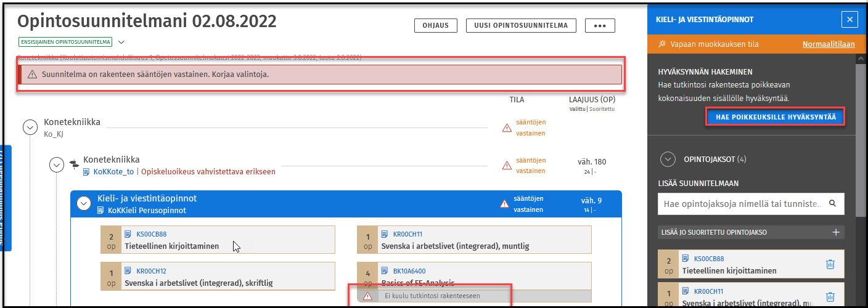Collapse the Konetekniikka KoKKote_to node
The image size is (868, 308).
57,164
